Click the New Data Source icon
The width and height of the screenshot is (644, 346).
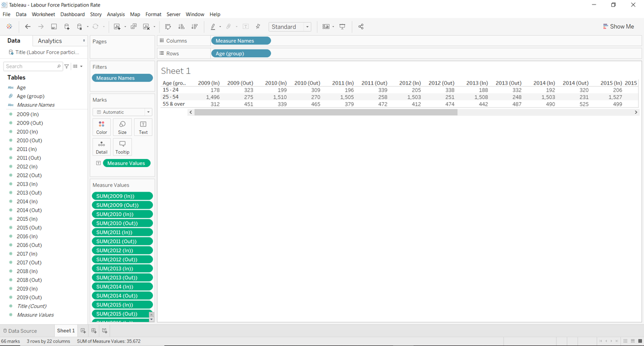point(67,27)
